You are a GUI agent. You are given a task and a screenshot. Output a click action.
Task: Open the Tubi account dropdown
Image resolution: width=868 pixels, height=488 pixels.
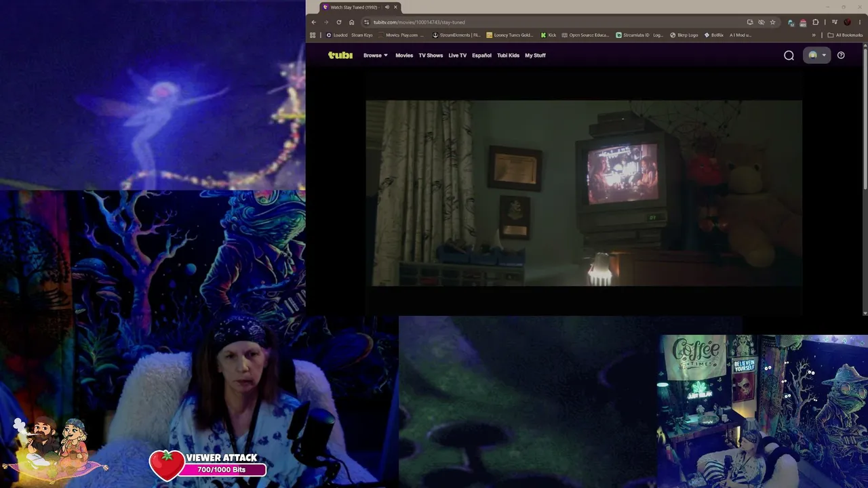tap(816, 56)
